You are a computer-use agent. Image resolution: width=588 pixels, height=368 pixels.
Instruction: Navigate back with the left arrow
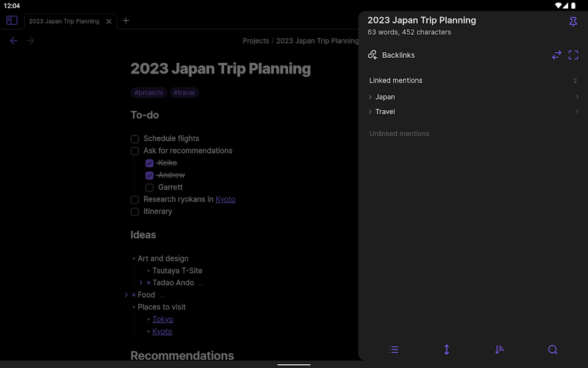14,41
